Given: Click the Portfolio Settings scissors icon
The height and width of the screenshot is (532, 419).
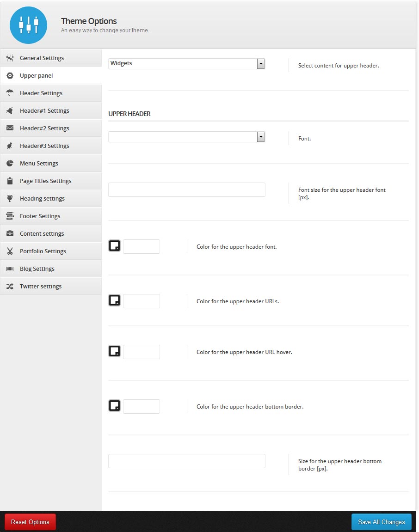Looking at the screenshot, I should point(10,251).
